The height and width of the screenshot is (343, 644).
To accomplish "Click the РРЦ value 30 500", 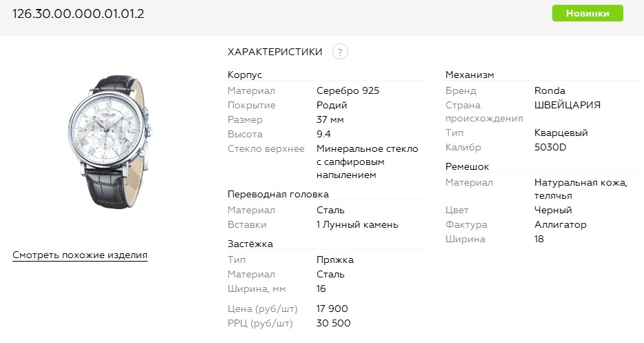I will click(x=334, y=323).
